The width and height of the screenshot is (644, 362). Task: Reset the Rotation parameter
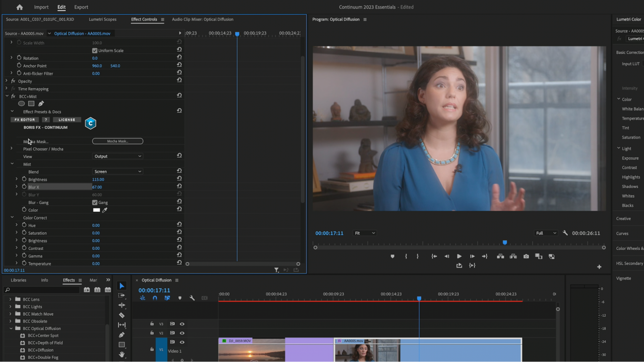[179, 58]
